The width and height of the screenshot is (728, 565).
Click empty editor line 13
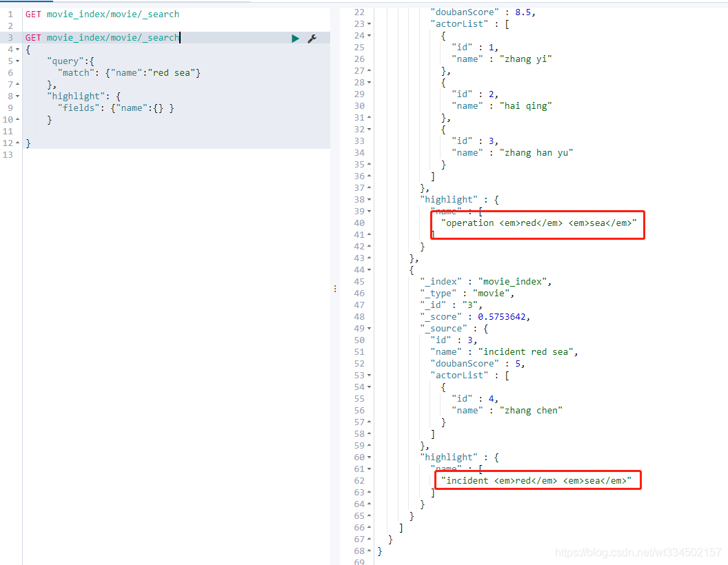(x=176, y=155)
